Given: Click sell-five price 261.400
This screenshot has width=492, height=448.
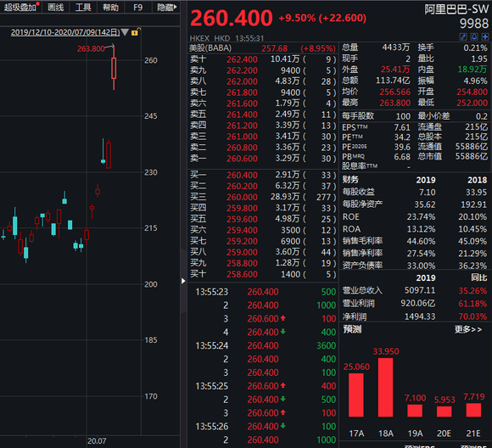Looking at the screenshot, I should [242, 115].
